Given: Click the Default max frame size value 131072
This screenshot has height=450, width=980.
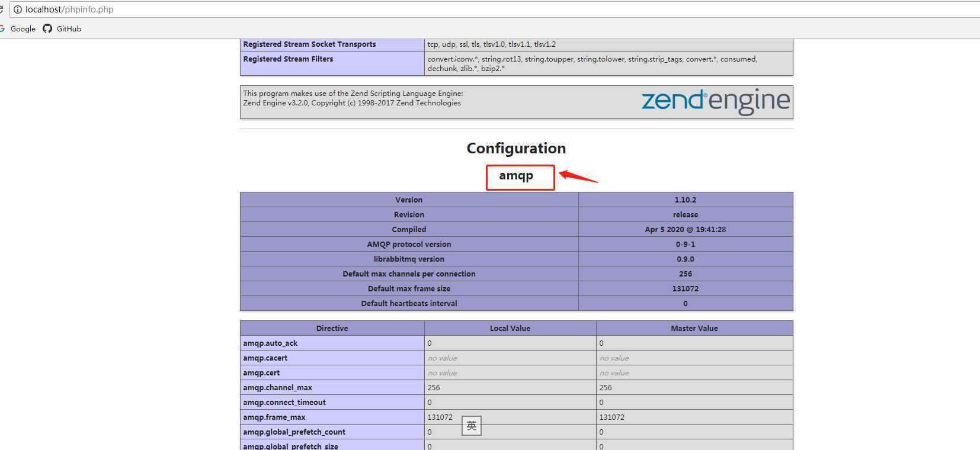Looking at the screenshot, I should [686, 288].
